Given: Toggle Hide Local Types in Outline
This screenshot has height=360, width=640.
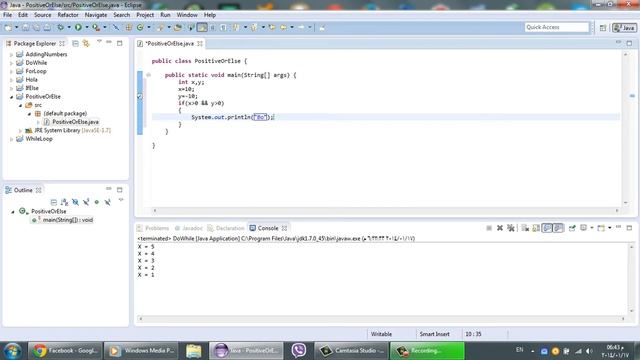Looking at the screenshot, I should click(x=107, y=202).
